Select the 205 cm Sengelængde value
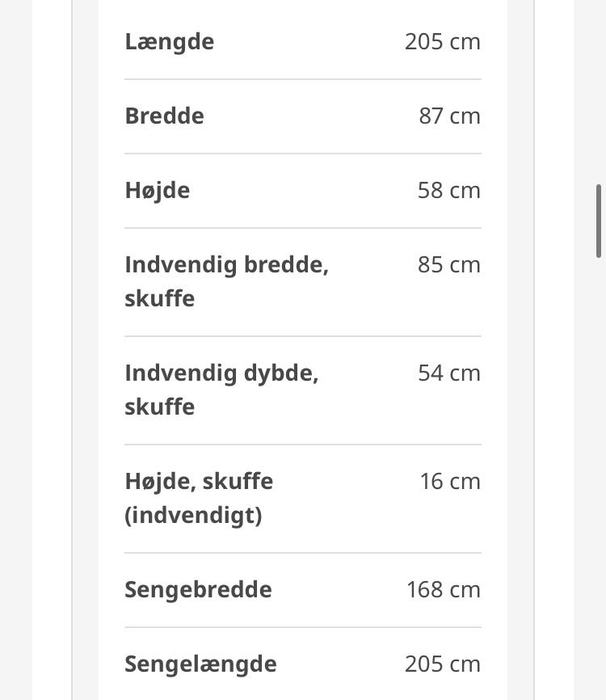This screenshot has height=700, width=606. click(442, 664)
